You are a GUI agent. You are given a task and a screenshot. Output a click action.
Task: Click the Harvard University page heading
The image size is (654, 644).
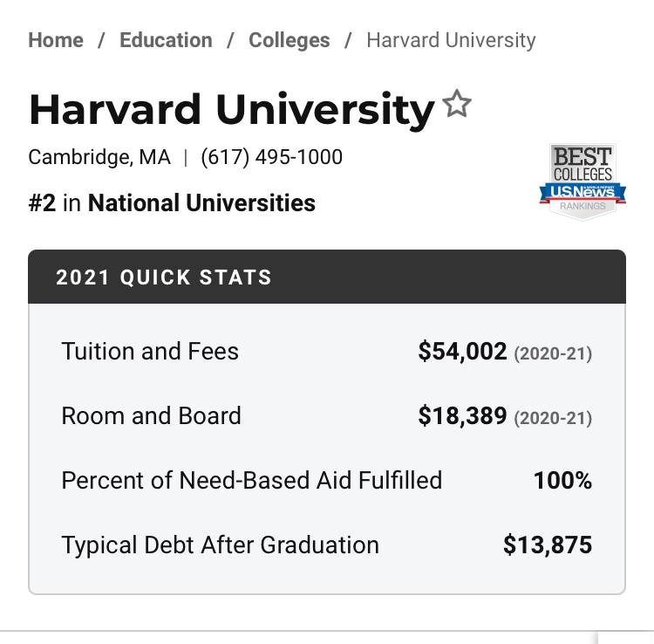pos(232,109)
